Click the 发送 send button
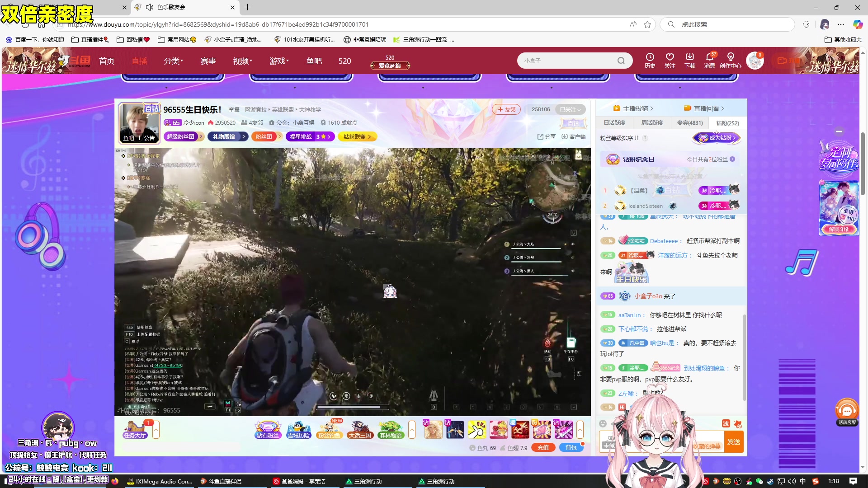Image resolution: width=868 pixels, height=488 pixels. tap(733, 442)
